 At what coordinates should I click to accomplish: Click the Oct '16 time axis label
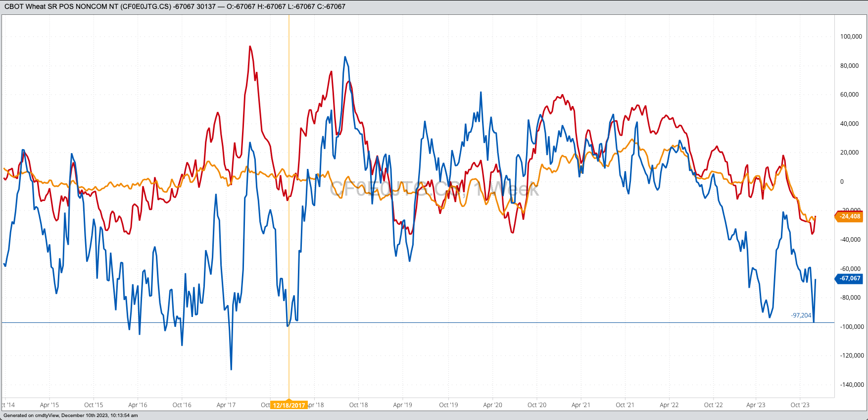pos(182,405)
